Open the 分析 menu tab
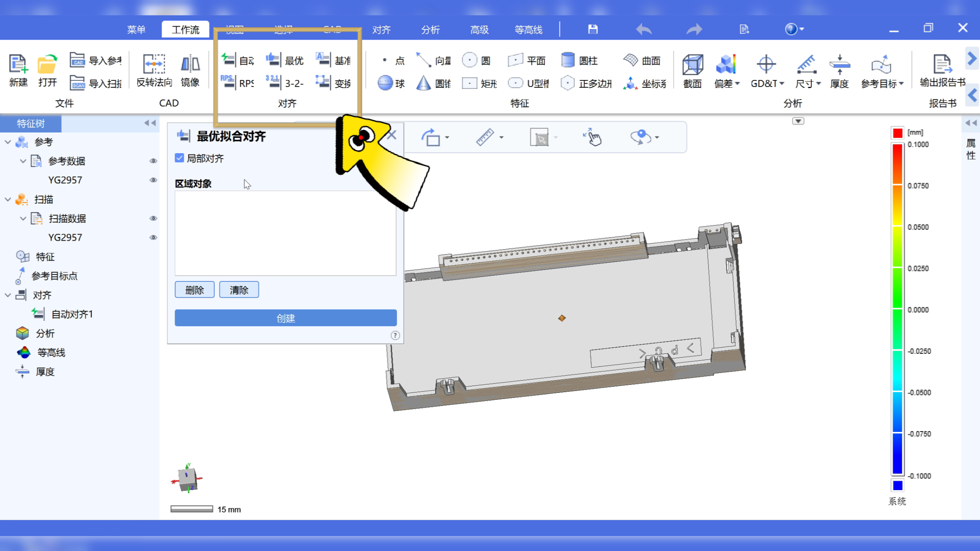The width and height of the screenshot is (980, 551). pyautogui.click(x=430, y=28)
